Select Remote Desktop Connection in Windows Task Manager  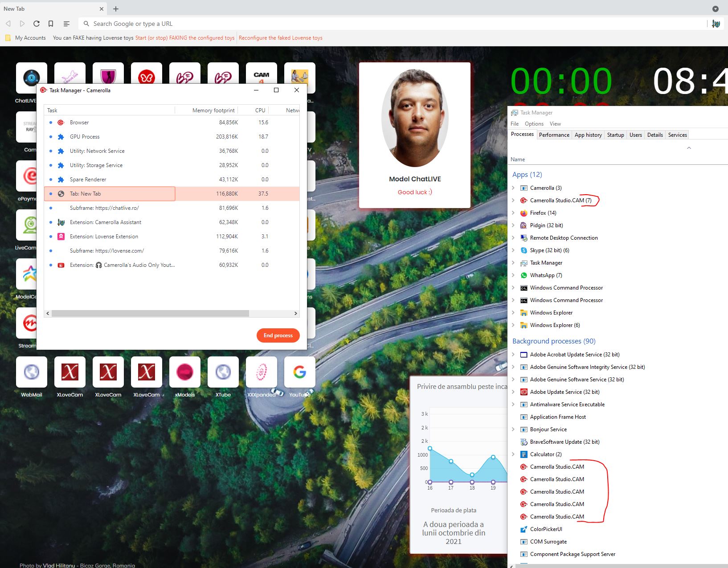(618, 238)
